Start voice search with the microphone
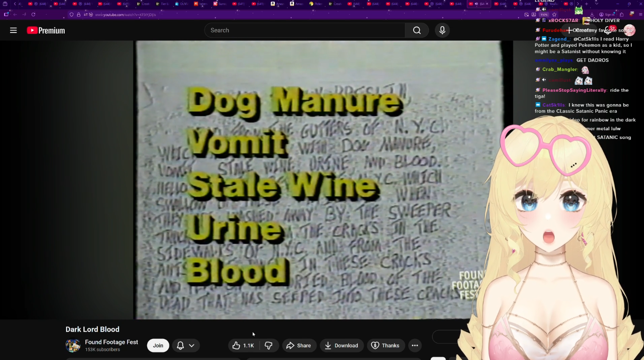The height and width of the screenshot is (360, 644). click(x=442, y=30)
